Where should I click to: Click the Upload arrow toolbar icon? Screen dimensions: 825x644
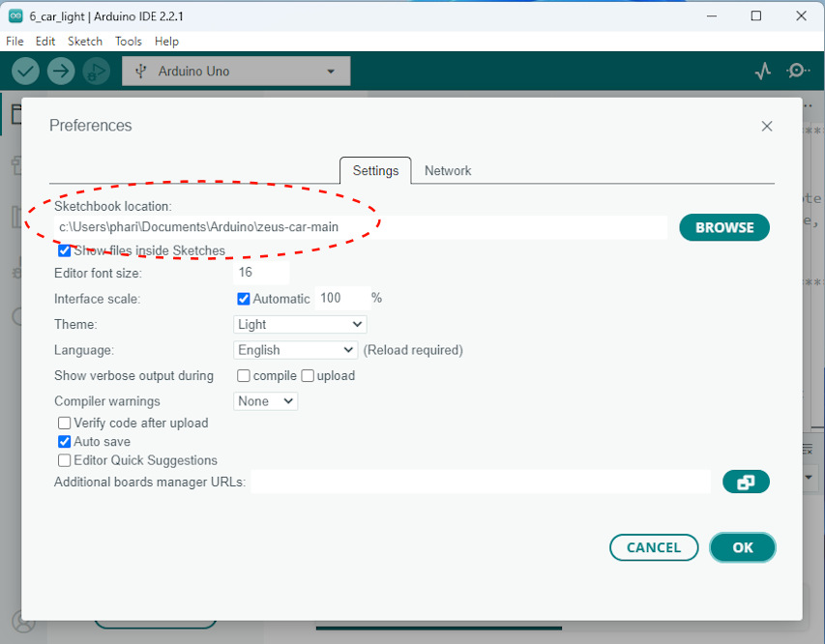tap(61, 71)
